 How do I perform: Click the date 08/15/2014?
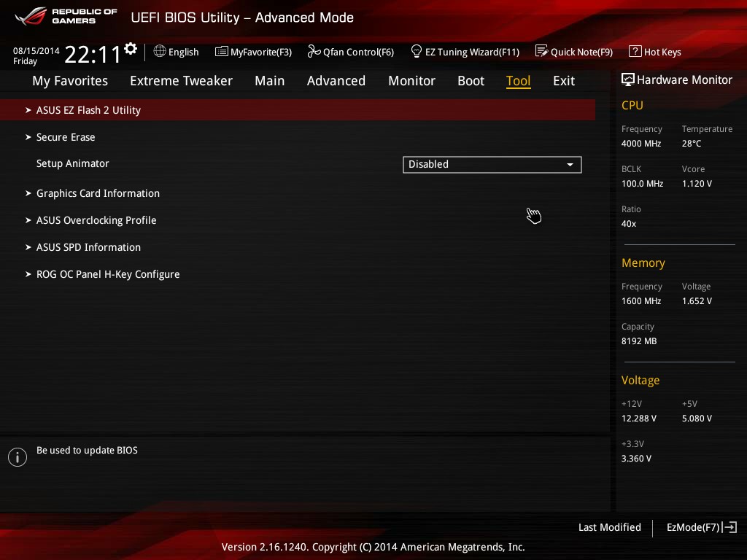[x=36, y=50]
